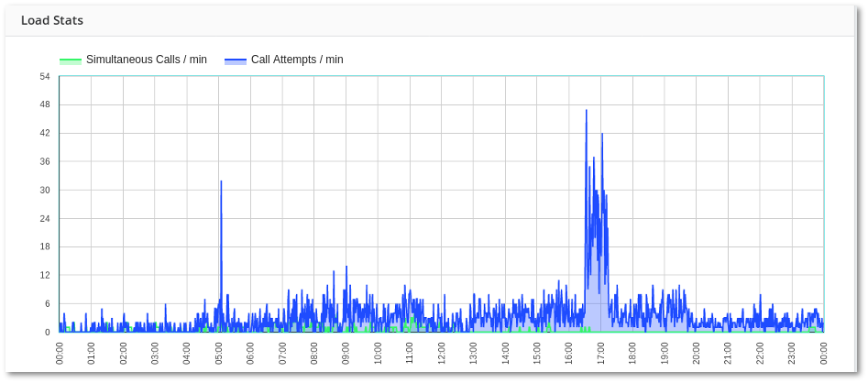Screen dimensions: 868x383
Task: Click the 12:00 label on the time axis
Action: click(441, 353)
